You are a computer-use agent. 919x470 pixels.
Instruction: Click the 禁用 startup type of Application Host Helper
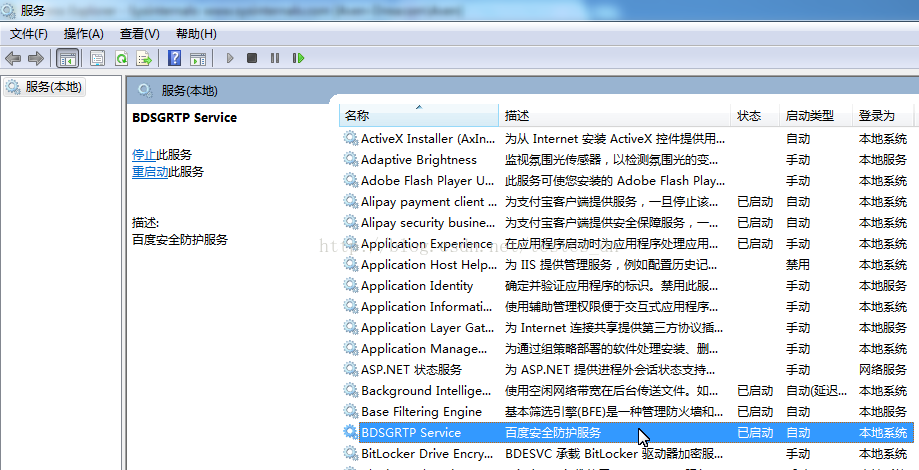click(798, 265)
